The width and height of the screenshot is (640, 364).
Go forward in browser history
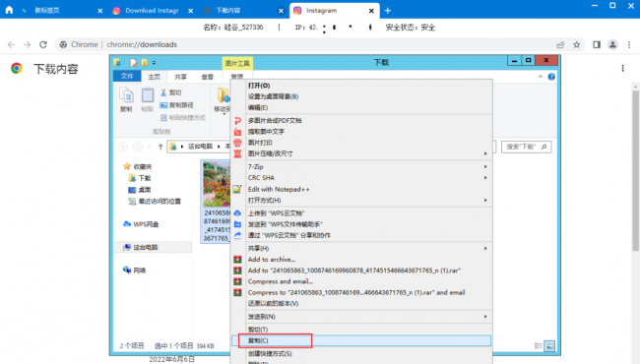(27, 44)
